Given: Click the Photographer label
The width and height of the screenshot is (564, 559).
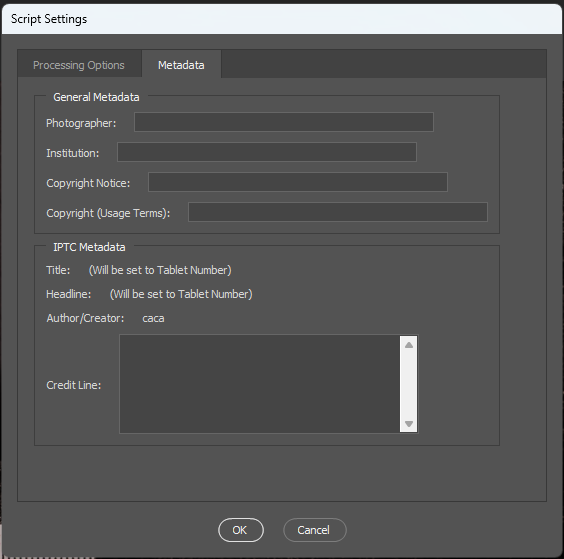Looking at the screenshot, I should [81, 123].
